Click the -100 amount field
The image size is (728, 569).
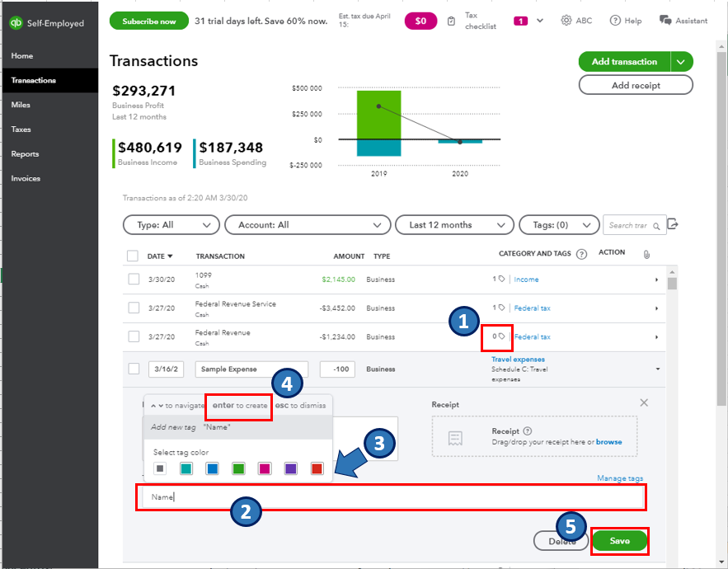[337, 369]
